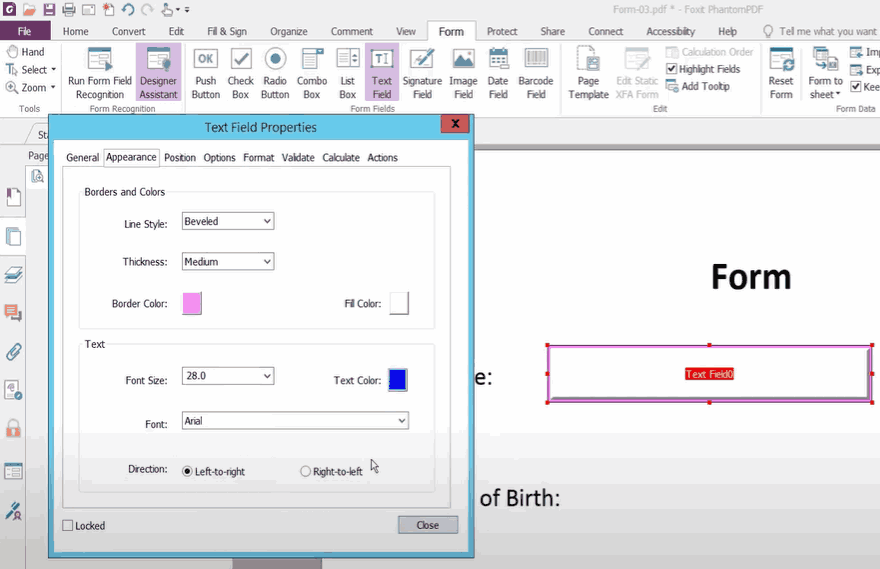880x569 pixels.
Task: Open the Protect ribbon tab
Action: click(504, 31)
